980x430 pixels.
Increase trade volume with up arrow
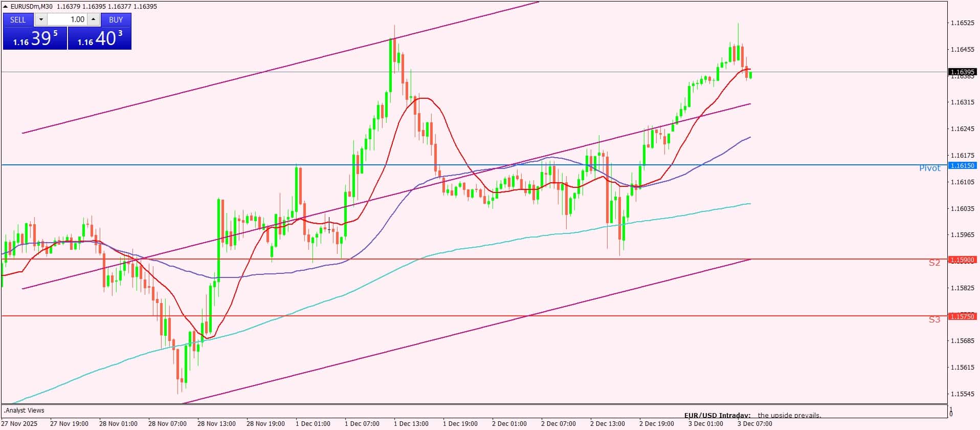pyautogui.click(x=93, y=19)
